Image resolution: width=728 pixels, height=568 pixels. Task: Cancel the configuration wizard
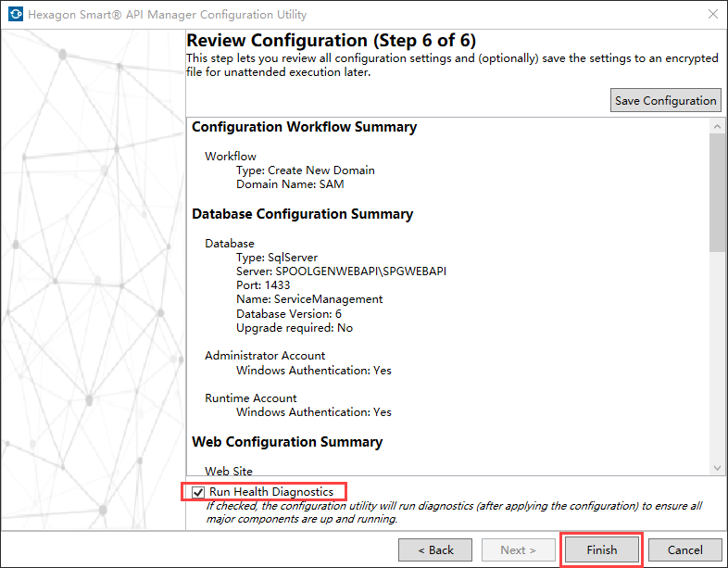click(685, 549)
